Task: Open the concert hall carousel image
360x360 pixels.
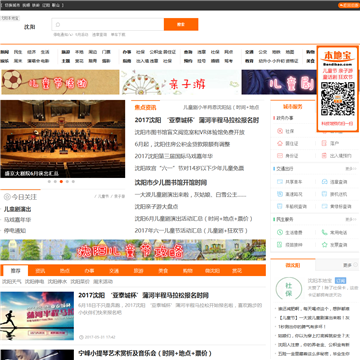Action: click(x=63, y=139)
